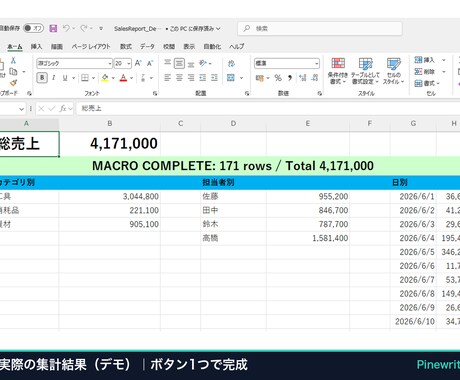Open the Name Box dropdown
The height and width of the screenshot is (380, 460).
coord(21,109)
